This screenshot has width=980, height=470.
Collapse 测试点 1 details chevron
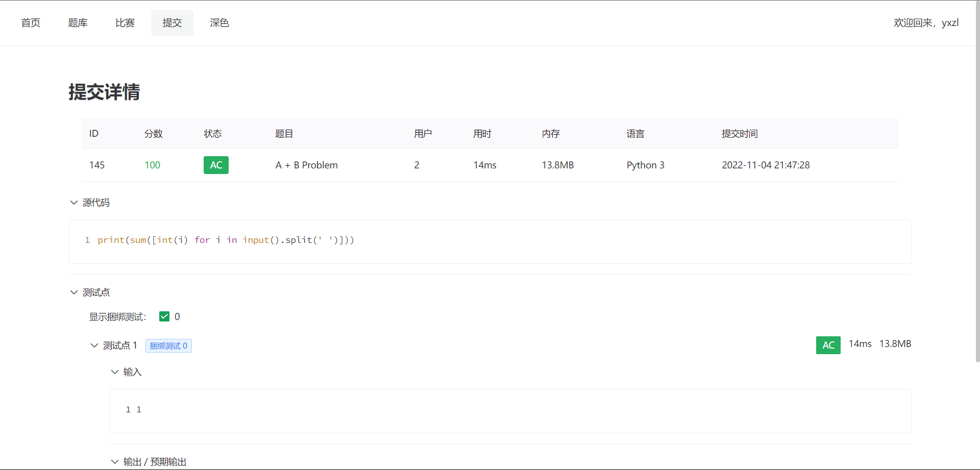(x=94, y=345)
